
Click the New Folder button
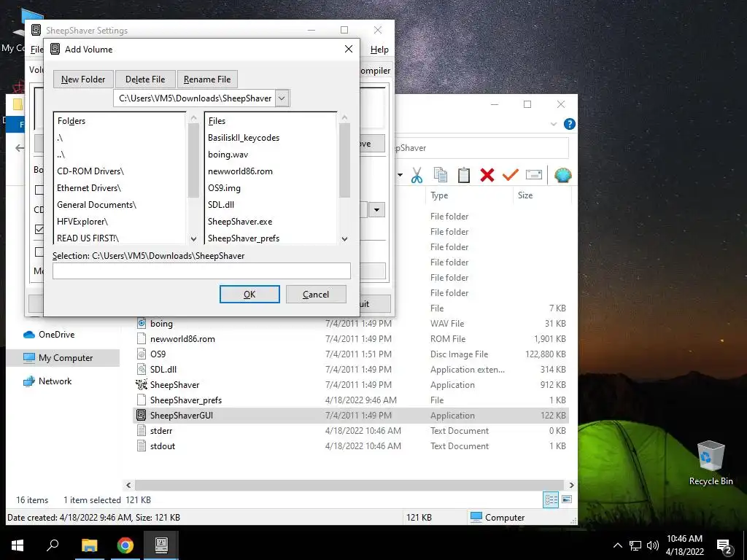[83, 79]
